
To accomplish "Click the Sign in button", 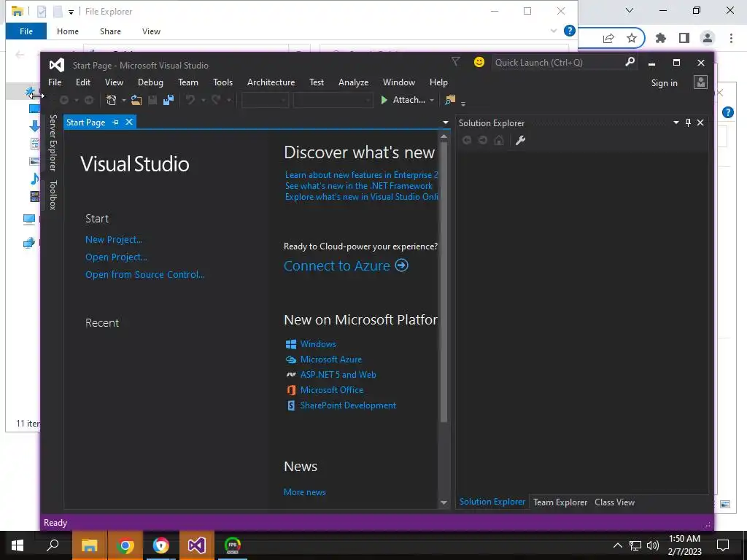I will tap(664, 83).
